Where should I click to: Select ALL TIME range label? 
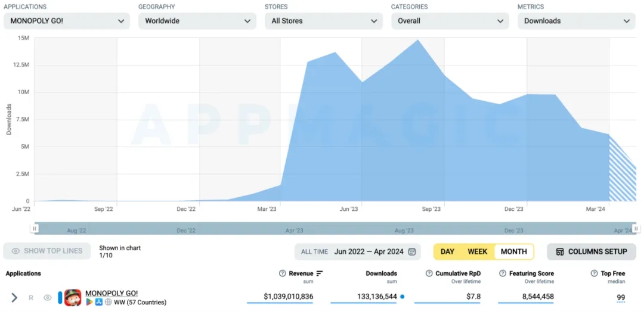tap(315, 251)
